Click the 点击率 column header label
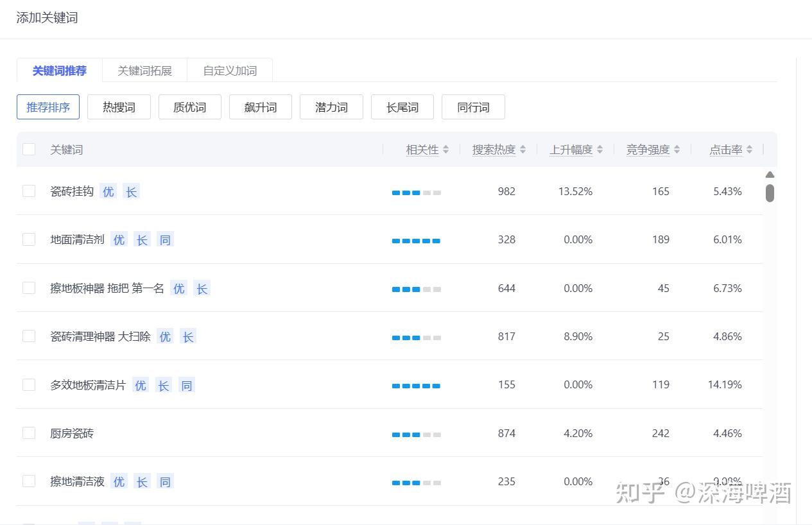Viewport: 812px width, 525px height. coord(726,150)
